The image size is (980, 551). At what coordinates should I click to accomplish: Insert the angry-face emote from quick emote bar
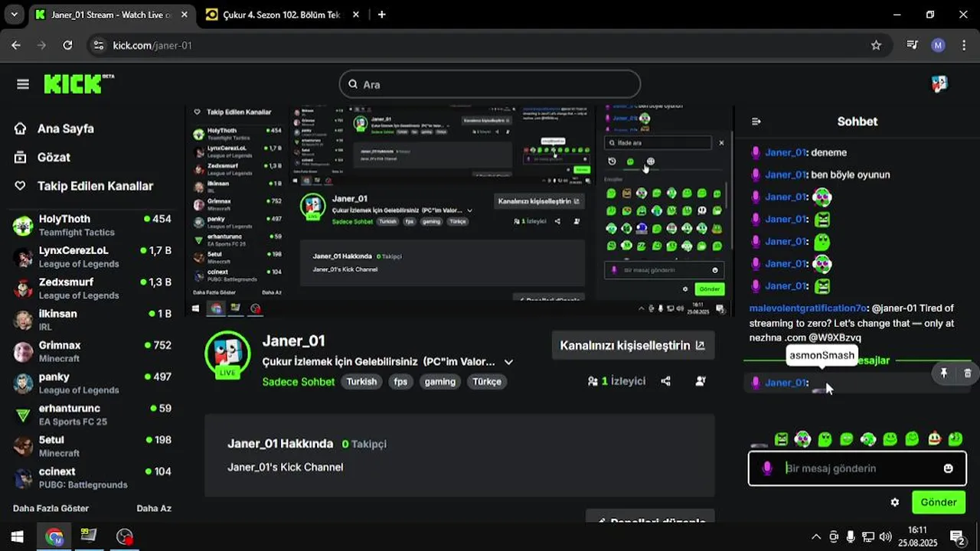point(781,439)
